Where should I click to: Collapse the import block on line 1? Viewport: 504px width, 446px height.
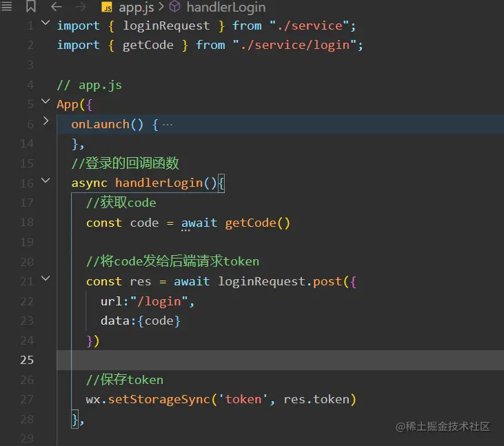(46, 23)
